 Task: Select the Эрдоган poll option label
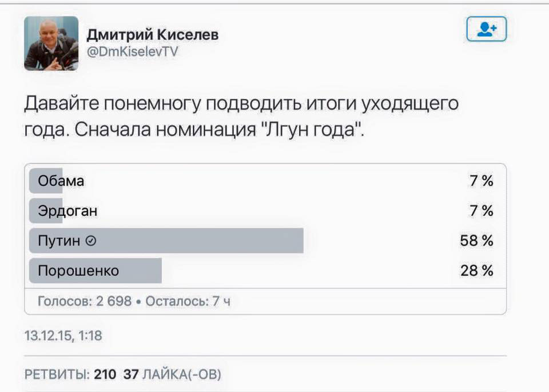67,211
